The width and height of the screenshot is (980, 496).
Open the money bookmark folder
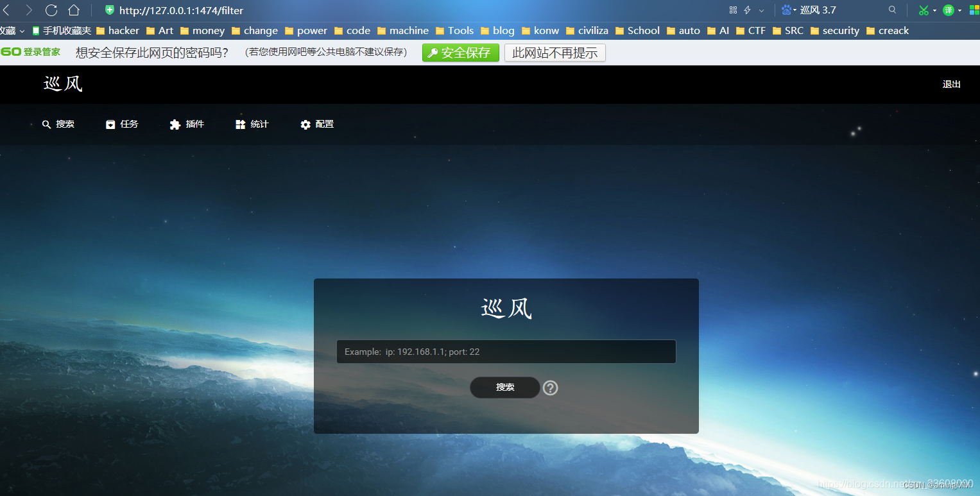click(x=202, y=30)
